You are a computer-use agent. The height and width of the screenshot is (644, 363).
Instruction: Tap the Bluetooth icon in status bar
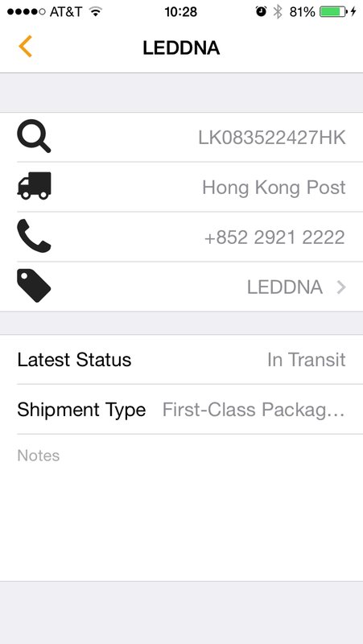(278, 12)
